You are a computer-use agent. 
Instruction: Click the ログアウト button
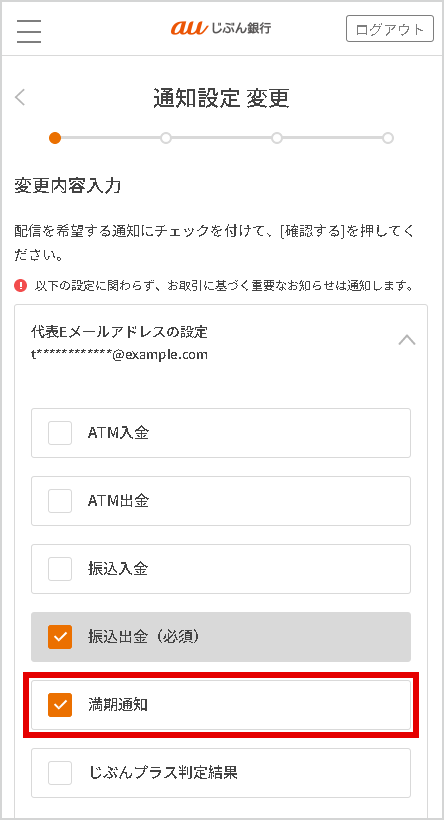click(x=390, y=29)
